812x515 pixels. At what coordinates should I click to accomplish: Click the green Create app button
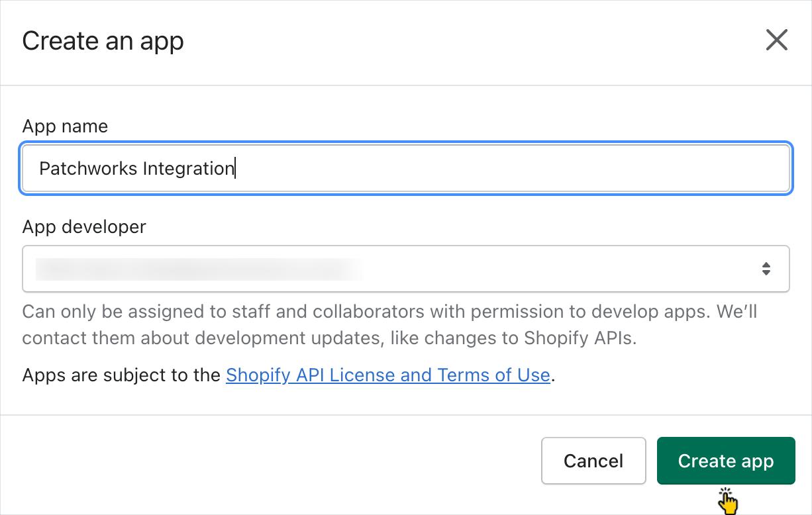pyautogui.click(x=725, y=461)
